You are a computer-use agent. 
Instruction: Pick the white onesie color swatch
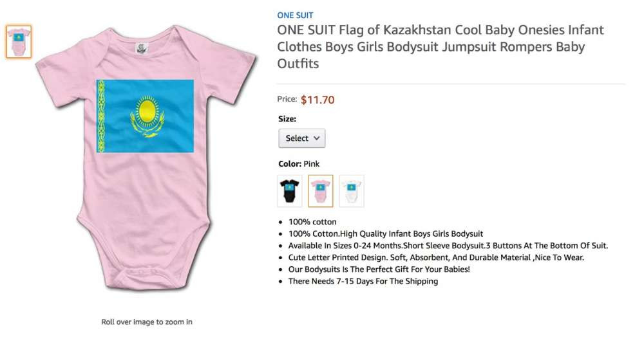pyautogui.click(x=352, y=191)
